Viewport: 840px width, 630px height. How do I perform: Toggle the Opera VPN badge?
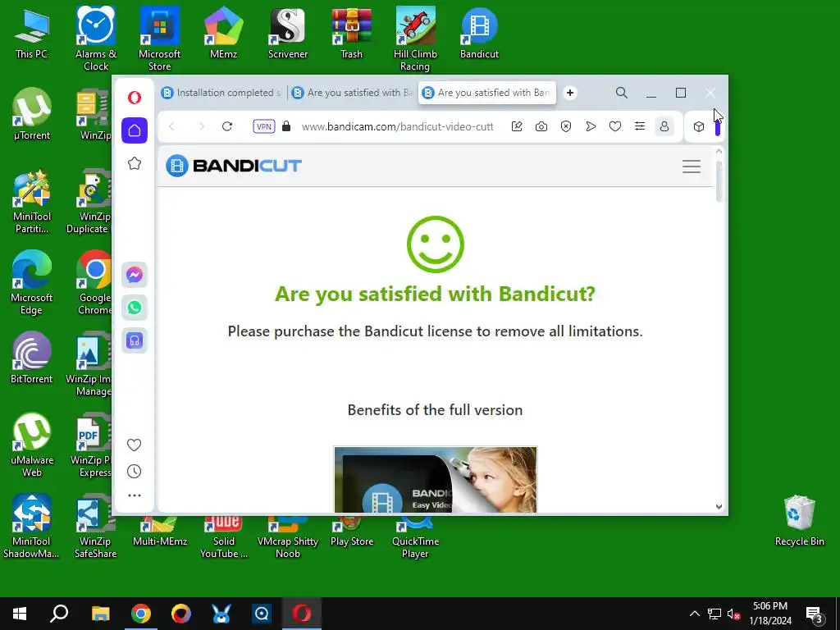pyautogui.click(x=264, y=126)
